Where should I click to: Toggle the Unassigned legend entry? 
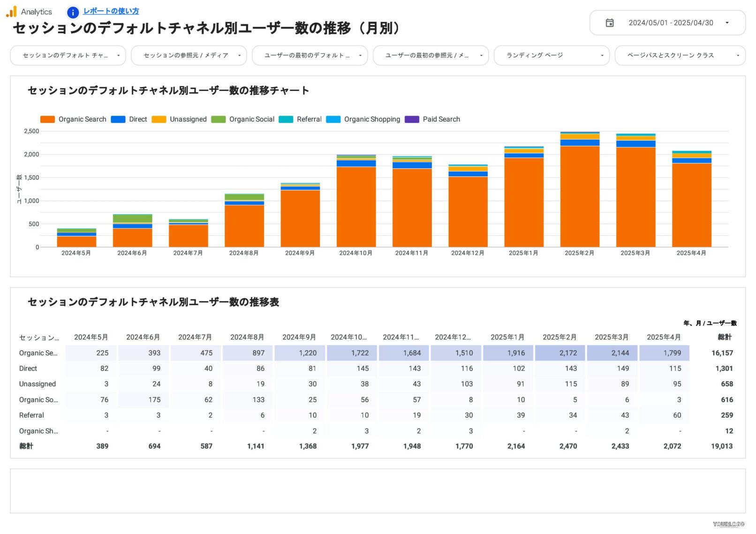tap(188, 120)
